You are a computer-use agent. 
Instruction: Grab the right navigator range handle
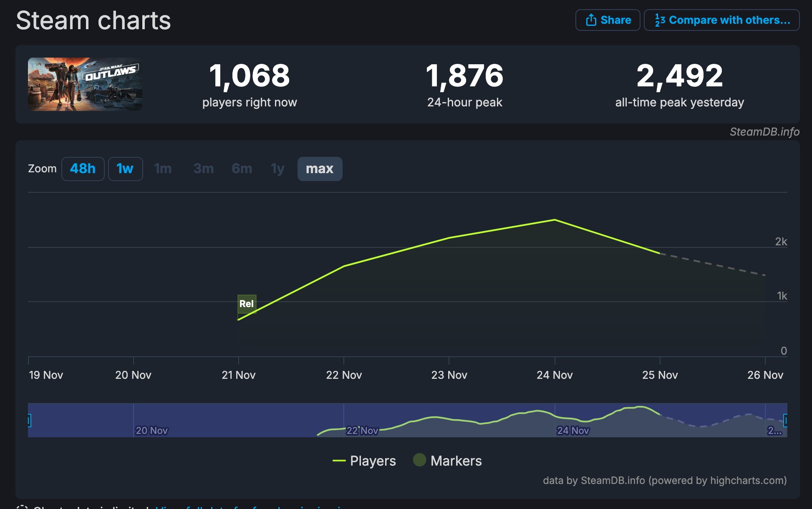pyautogui.click(x=786, y=421)
